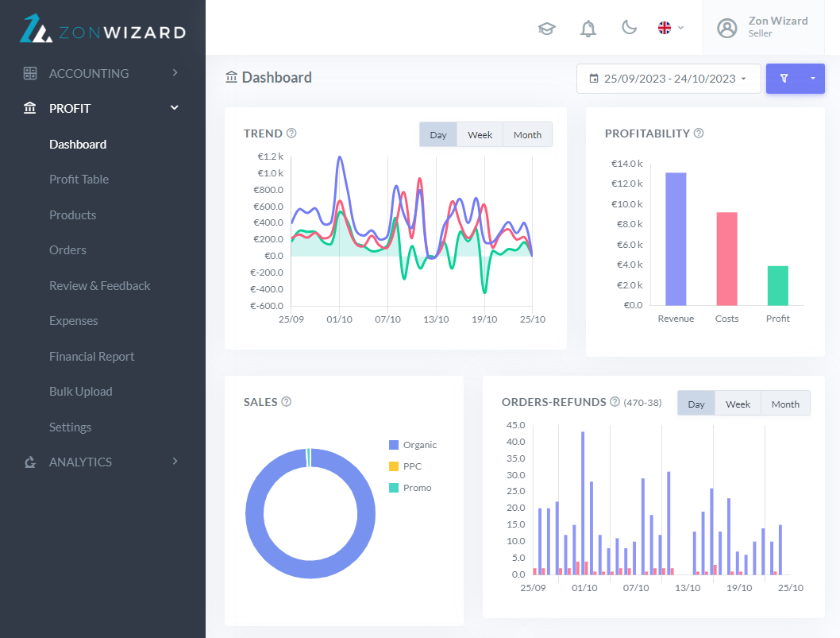
Task: Open the notifications bell icon
Action: [x=588, y=28]
